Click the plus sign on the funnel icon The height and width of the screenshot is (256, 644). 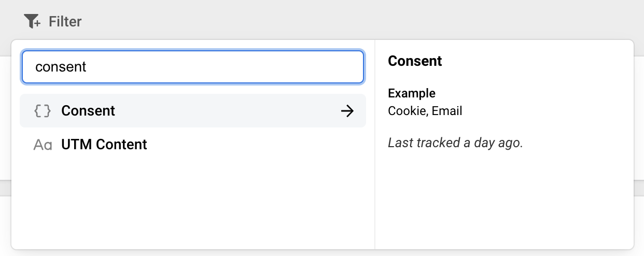(x=37, y=25)
